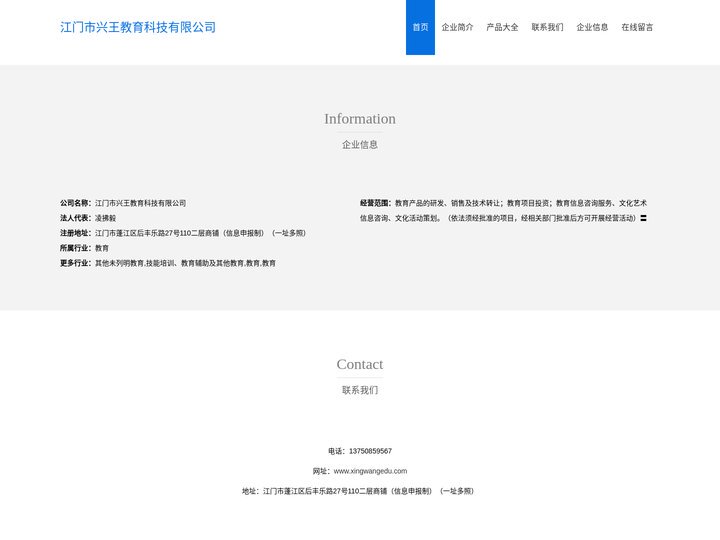Open the www.xingwangedu.com website link

coord(370,471)
